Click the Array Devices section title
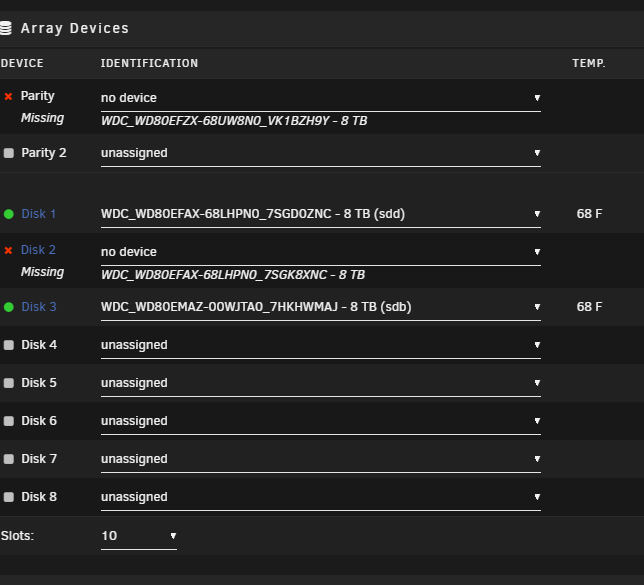Screen dimensions: 644x585 (75, 28)
